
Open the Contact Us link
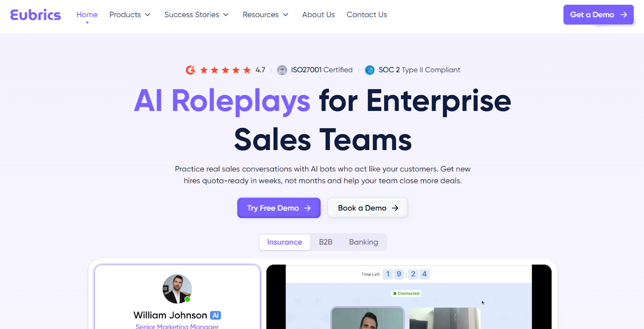click(367, 15)
